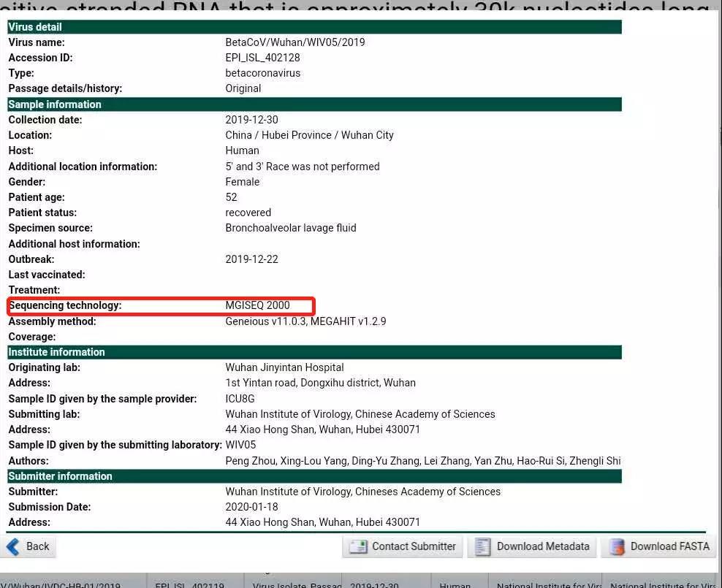Viewport: 722px width, 588px height.
Task: Click submitter Wuhan Institute of Virology, Chineses Academy
Action: coord(363,492)
